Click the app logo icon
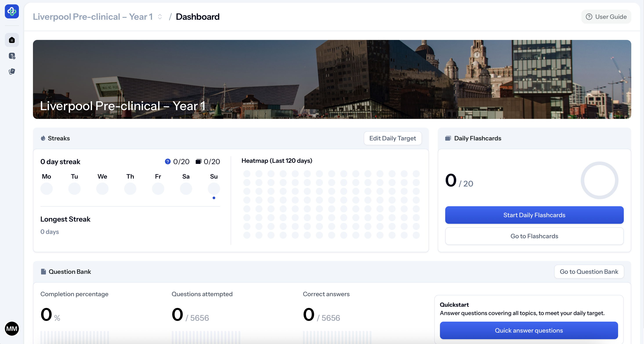This screenshot has height=344, width=644. click(x=12, y=11)
